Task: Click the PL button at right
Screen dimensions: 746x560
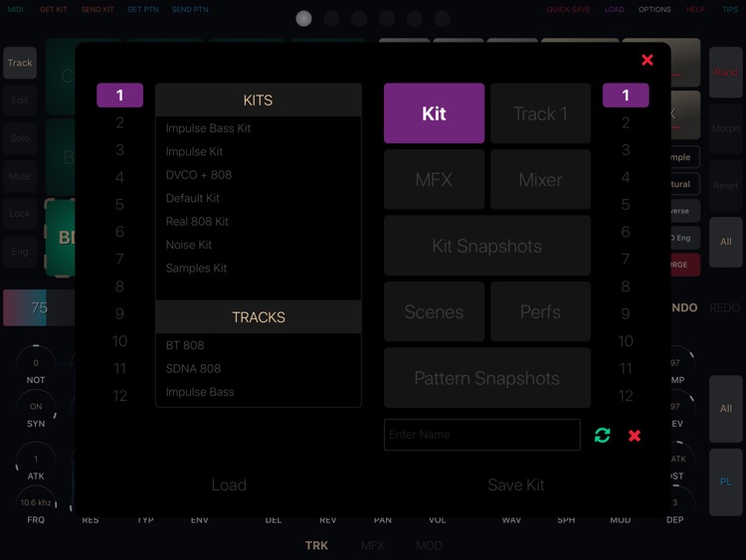Action: click(x=725, y=481)
